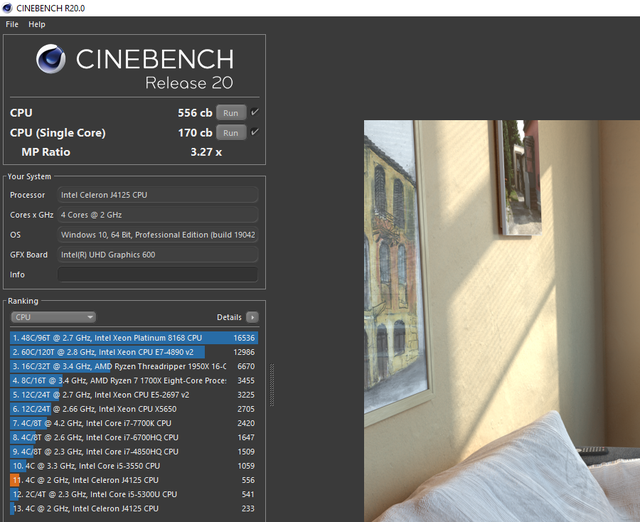Click the GFX Board field
The image size is (640, 522).
click(158, 255)
